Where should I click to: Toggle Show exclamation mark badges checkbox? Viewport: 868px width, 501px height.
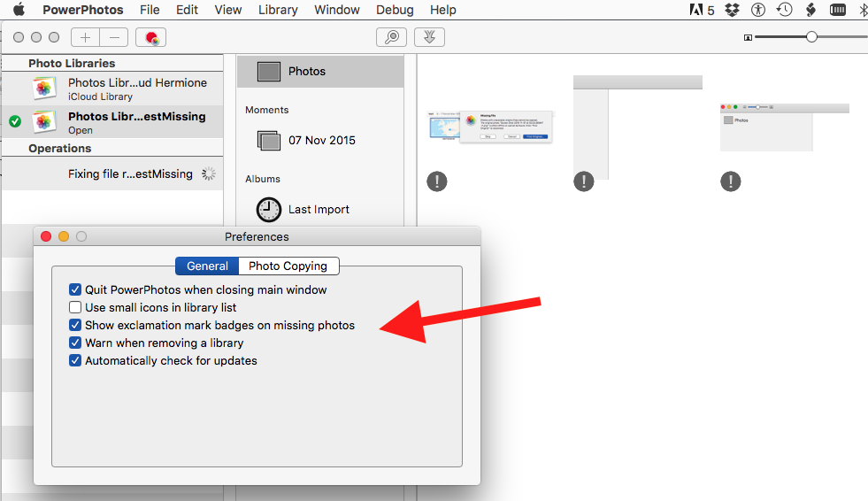[x=75, y=325]
